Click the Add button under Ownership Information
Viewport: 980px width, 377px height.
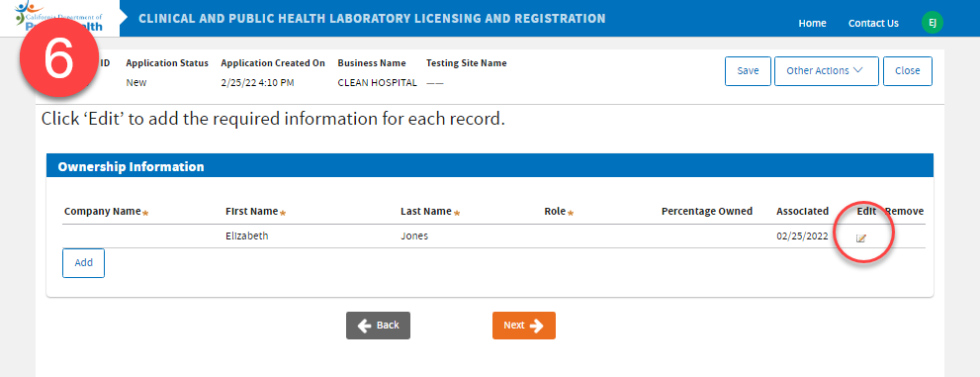coord(84,262)
